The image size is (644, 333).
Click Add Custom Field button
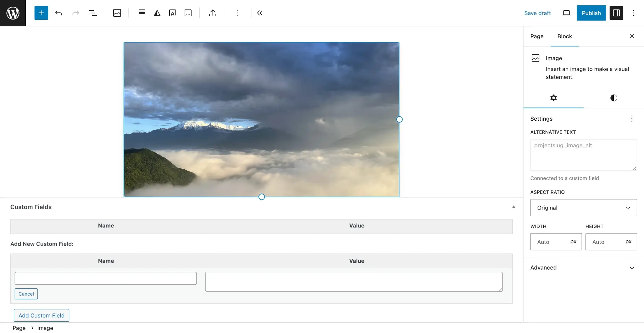coord(42,315)
